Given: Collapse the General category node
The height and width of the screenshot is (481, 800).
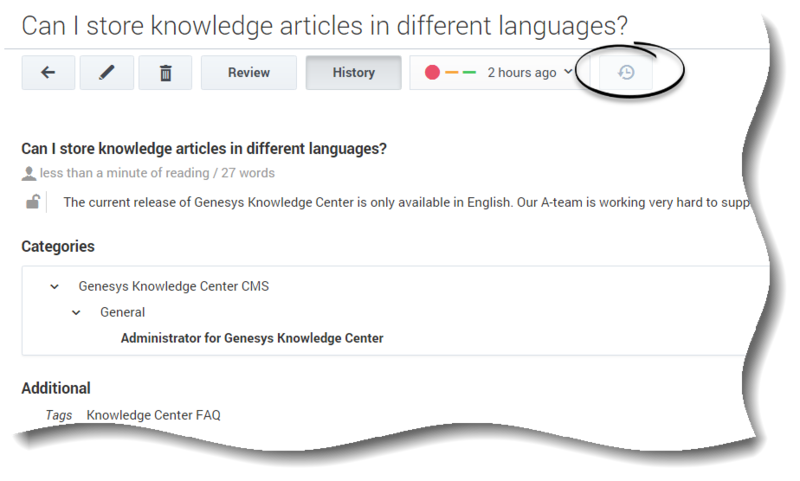Looking at the screenshot, I should pyautogui.click(x=76, y=313).
